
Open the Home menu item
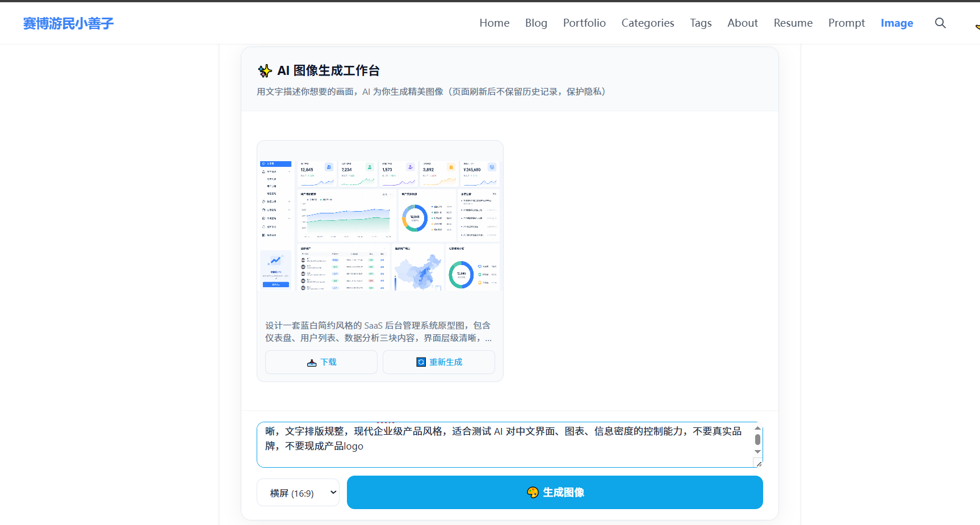494,23
